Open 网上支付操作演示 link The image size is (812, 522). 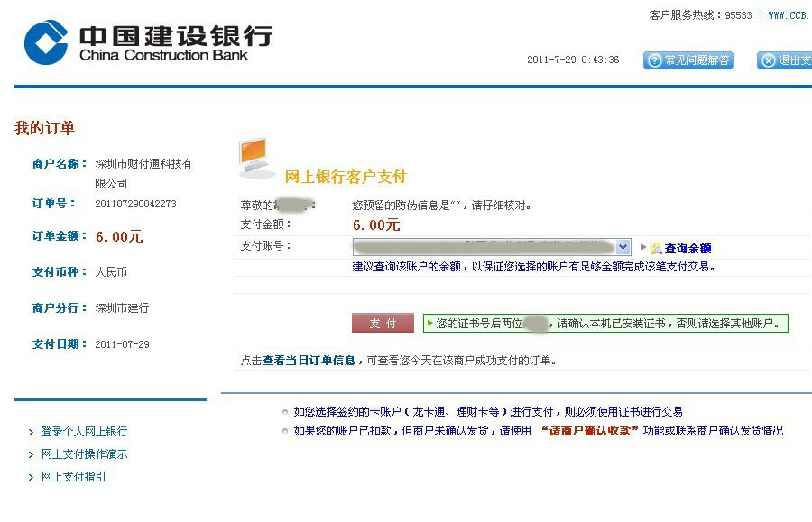pos(84,454)
